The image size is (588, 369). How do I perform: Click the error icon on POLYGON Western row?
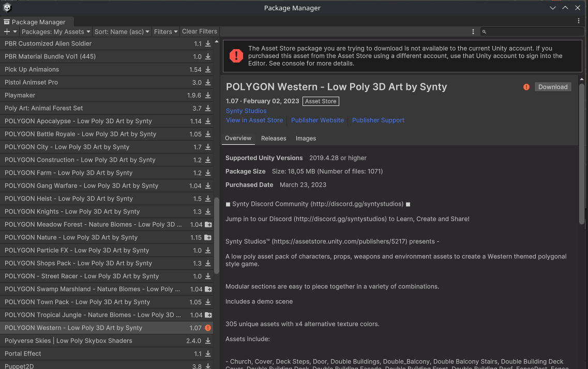[208, 328]
